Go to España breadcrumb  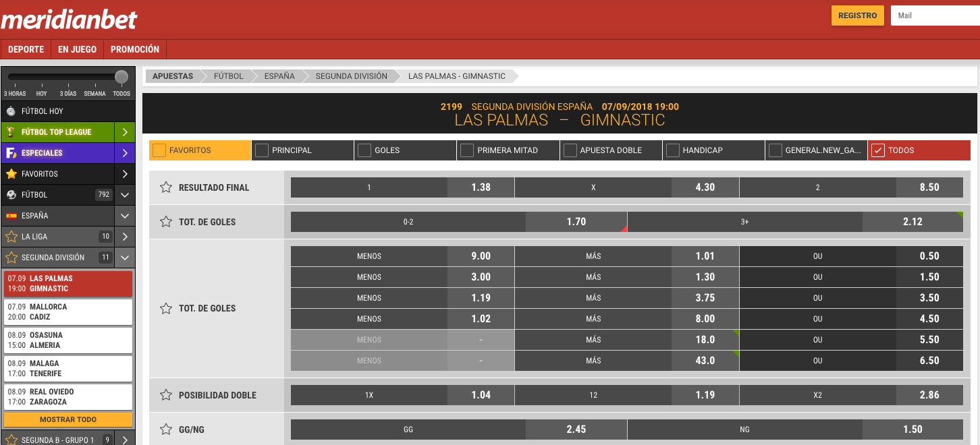[279, 76]
